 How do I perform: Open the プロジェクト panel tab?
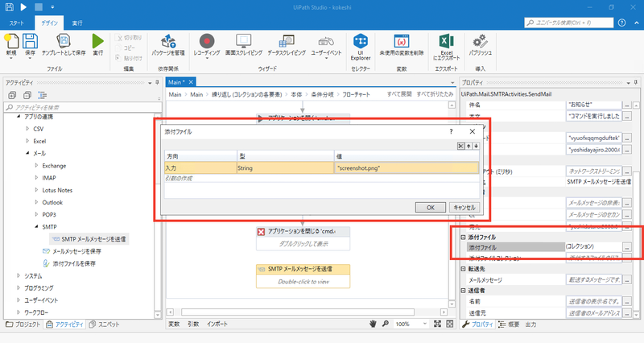click(x=23, y=324)
